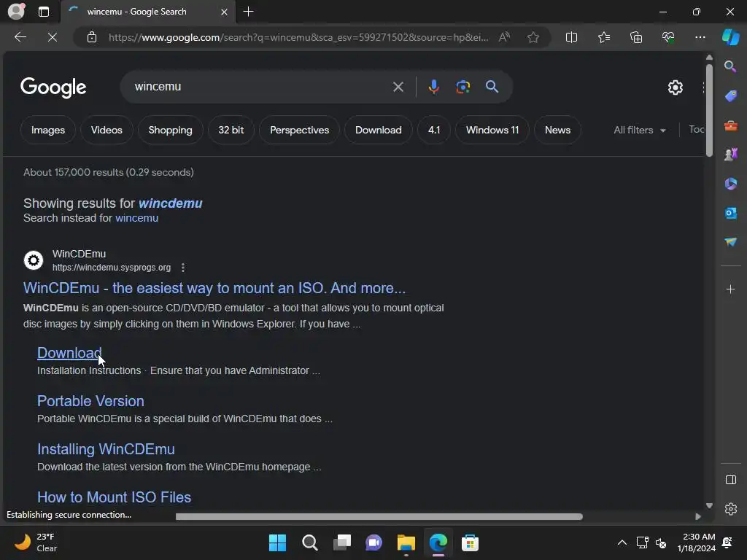Add a new sidebar app
This screenshot has height=560, width=747.
coord(730,289)
